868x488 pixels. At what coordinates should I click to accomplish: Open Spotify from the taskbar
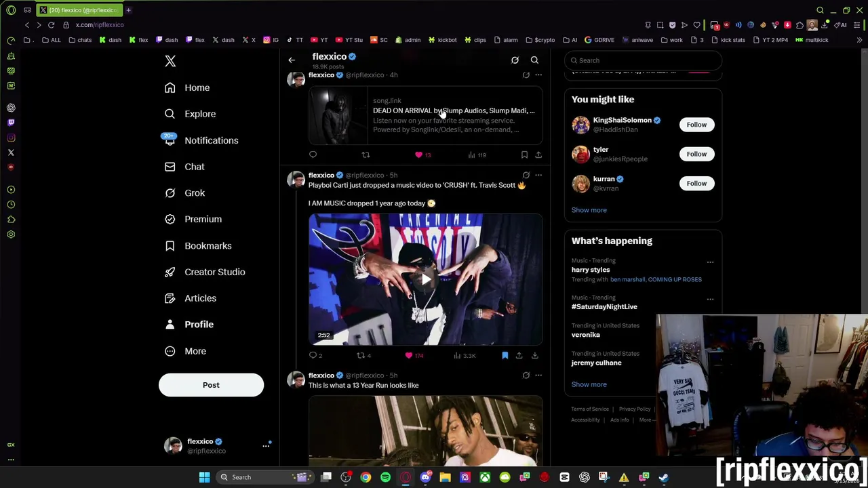tap(385, 477)
